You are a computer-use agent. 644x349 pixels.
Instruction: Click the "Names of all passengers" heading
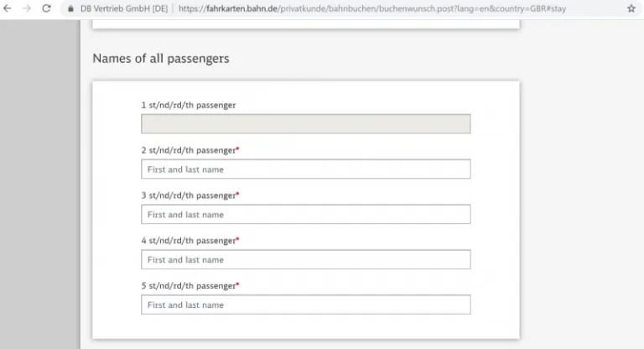pyautogui.click(x=160, y=59)
